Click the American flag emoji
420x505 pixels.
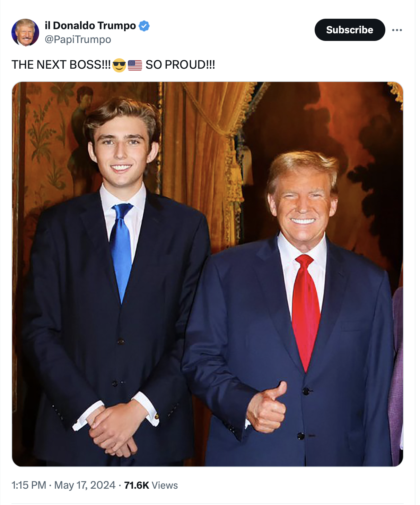click(x=135, y=65)
